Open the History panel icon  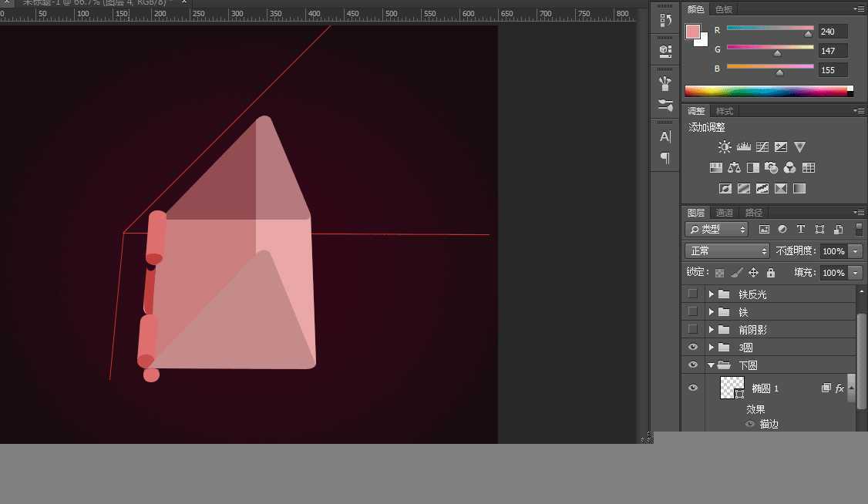click(665, 22)
